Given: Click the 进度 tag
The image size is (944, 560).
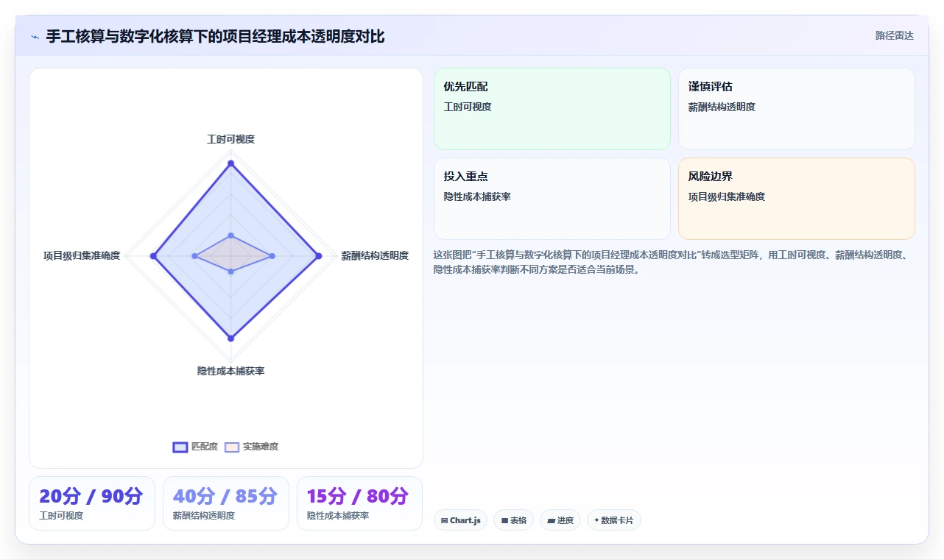Looking at the screenshot, I should (x=560, y=520).
